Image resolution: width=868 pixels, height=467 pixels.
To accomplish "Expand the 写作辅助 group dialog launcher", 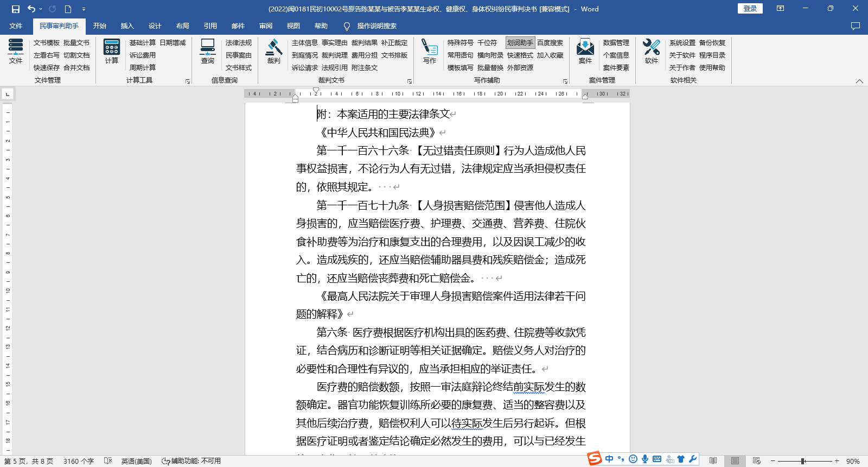I will point(565,81).
